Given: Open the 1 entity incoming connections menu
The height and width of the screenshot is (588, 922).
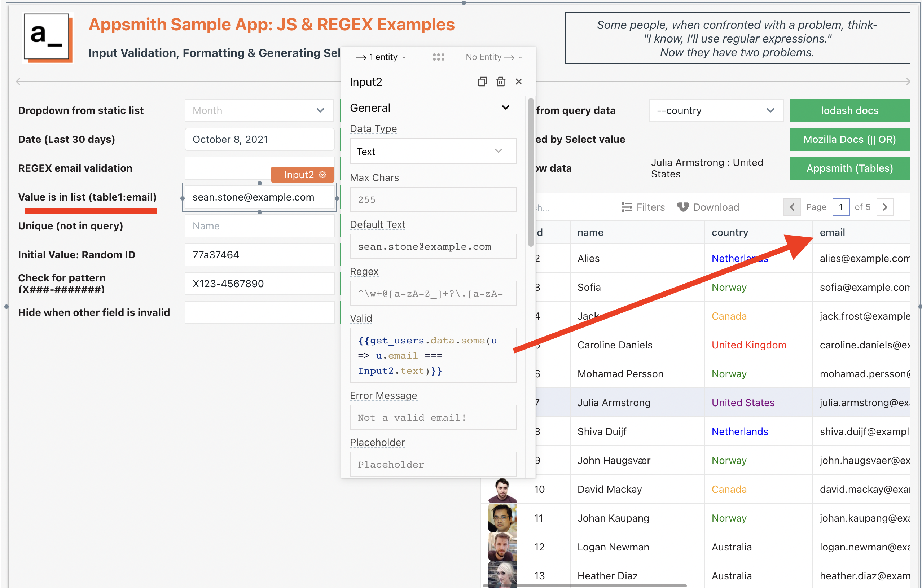Looking at the screenshot, I should [381, 57].
